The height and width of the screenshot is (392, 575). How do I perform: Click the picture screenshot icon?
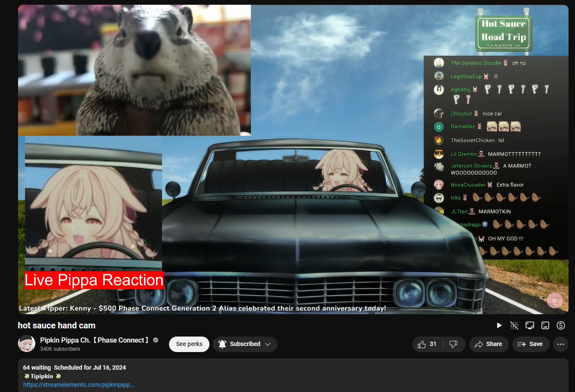545,325
